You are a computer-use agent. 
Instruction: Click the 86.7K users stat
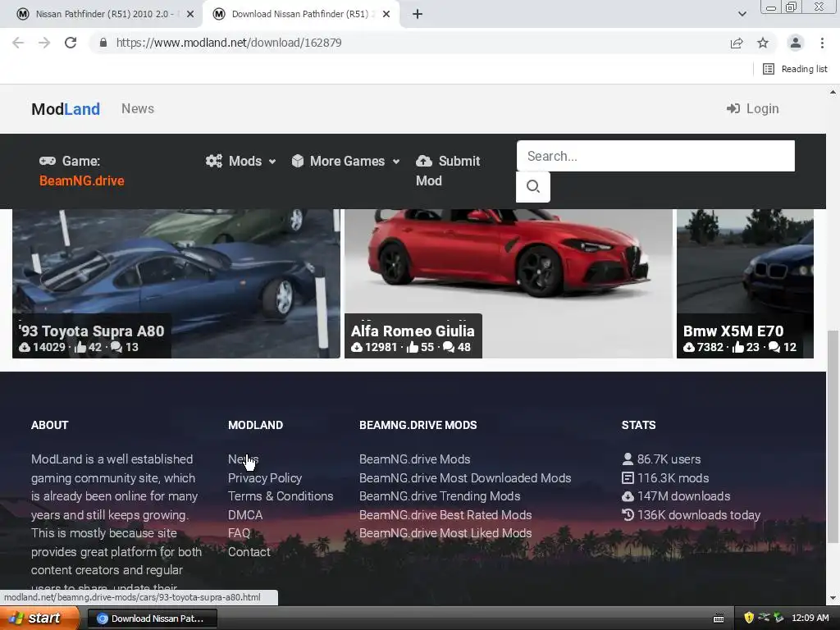coord(661,459)
